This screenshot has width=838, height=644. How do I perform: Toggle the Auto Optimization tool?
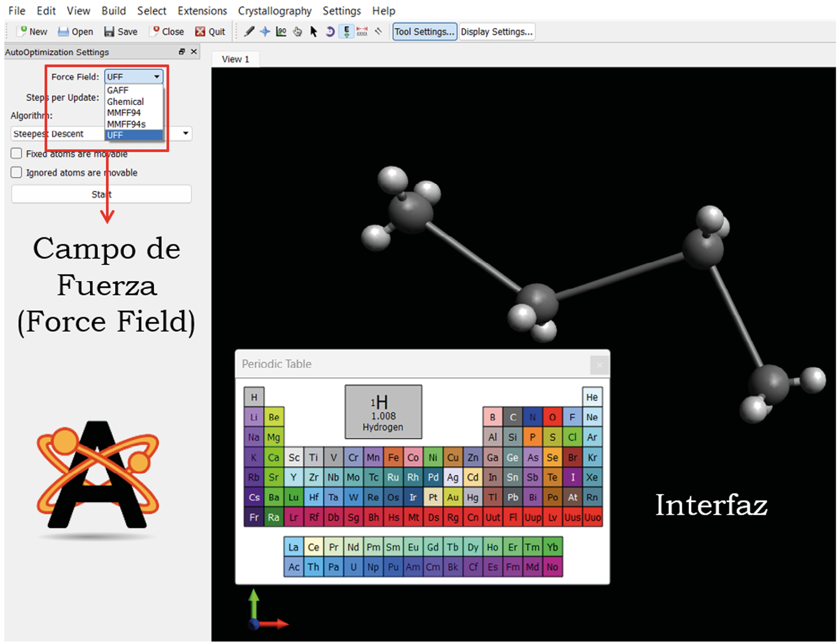tap(346, 32)
